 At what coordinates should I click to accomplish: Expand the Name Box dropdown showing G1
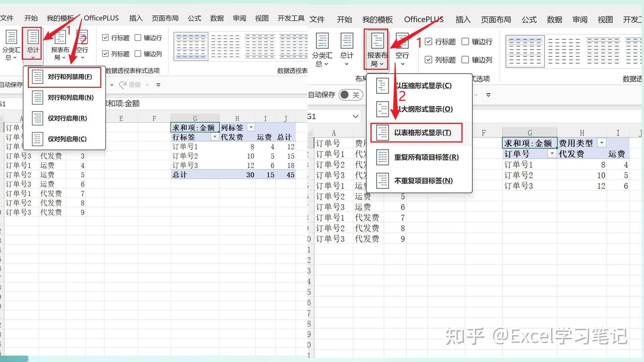click(x=356, y=116)
